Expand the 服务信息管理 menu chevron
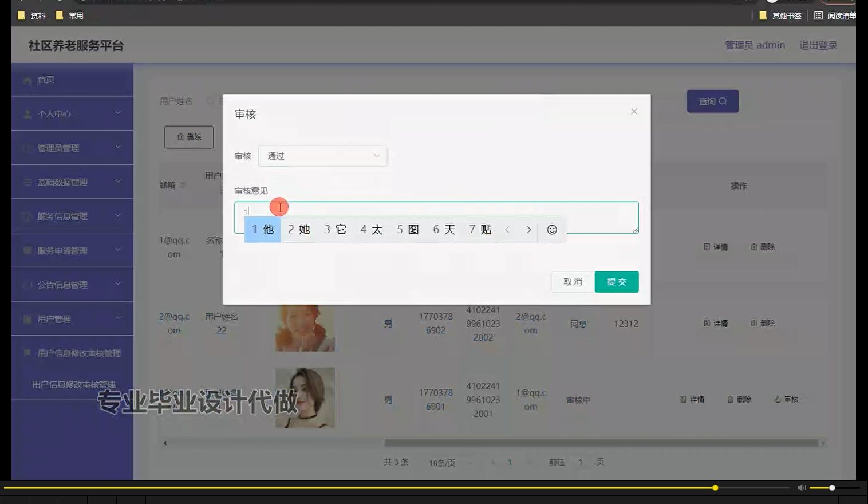The width and height of the screenshot is (868, 504). pyautogui.click(x=119, y=216)
